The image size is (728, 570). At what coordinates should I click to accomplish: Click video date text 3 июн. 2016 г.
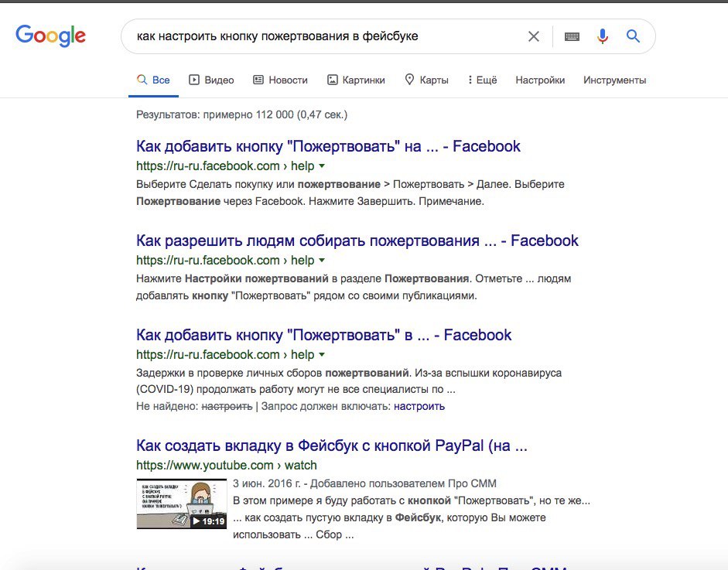266,483
